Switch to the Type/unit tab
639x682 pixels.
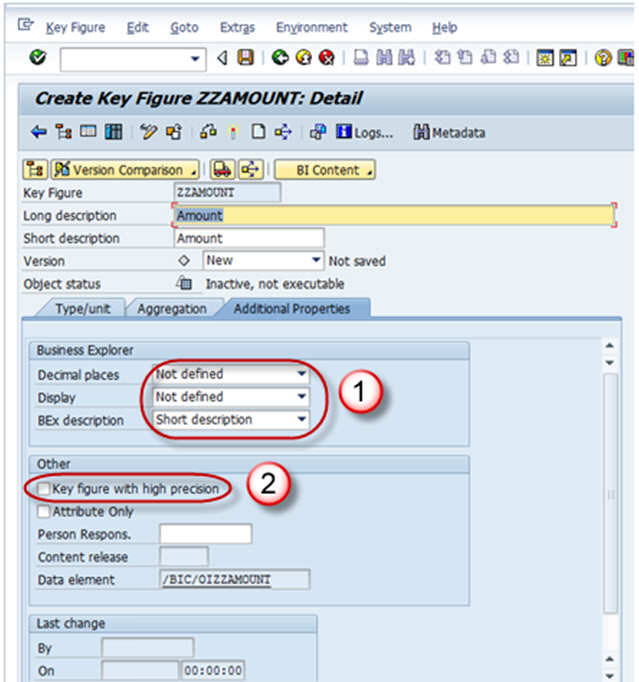[83, 309]
